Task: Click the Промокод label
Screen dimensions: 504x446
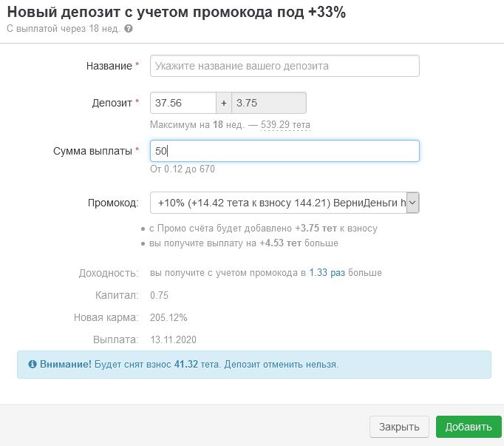Action: [x=112, y=203]
